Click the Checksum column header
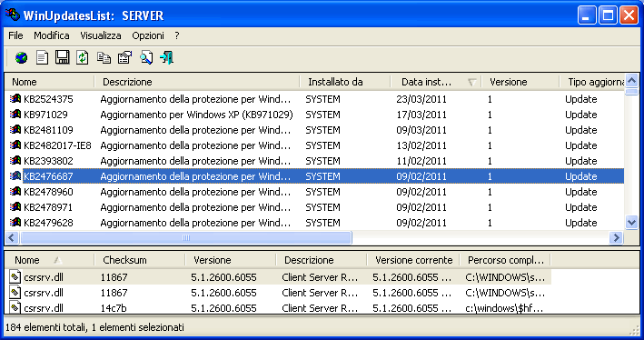Viewport: 644px width, 340px height. click(140, 260)
